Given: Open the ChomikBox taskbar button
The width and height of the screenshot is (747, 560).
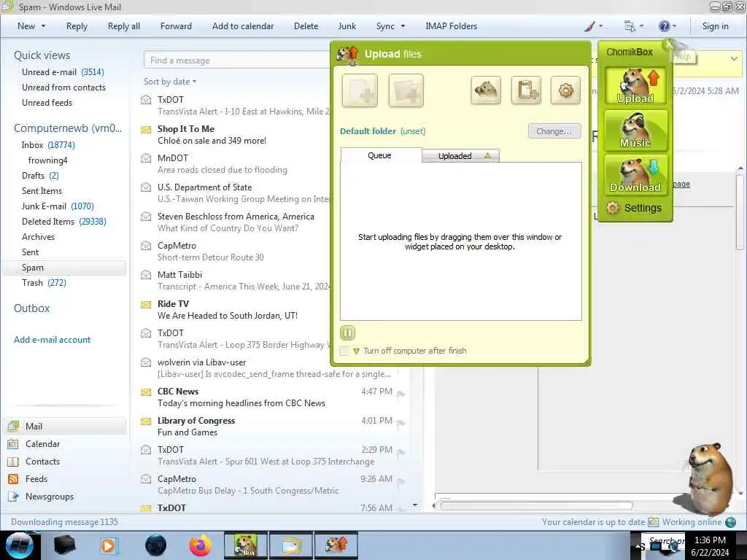Looking at the screenshot, I should 246,545.
